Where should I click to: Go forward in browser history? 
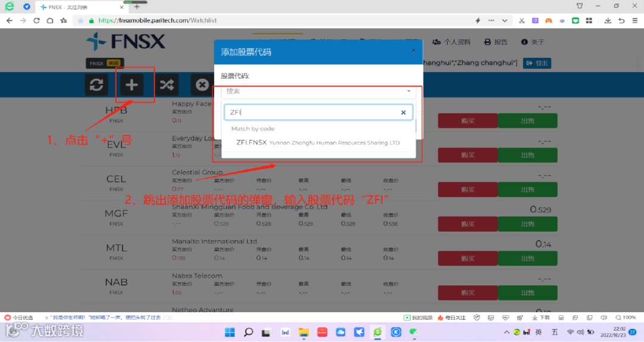23,20
